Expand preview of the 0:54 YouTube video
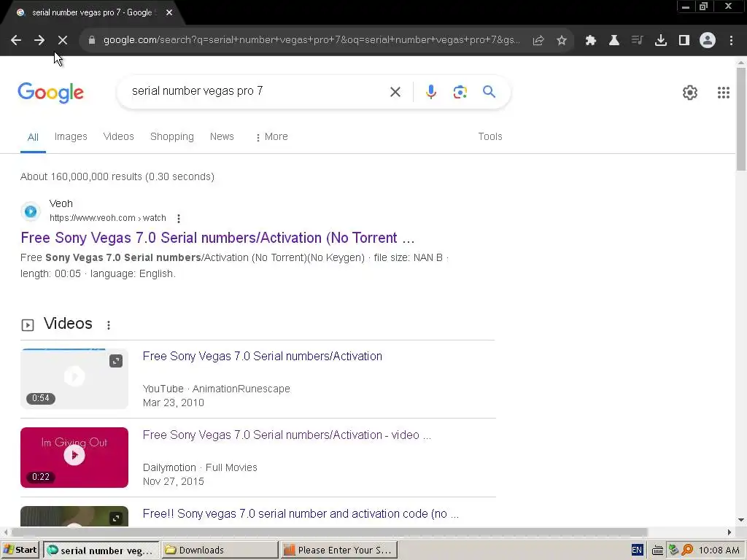The image size is (747, 560). [116, 361]
